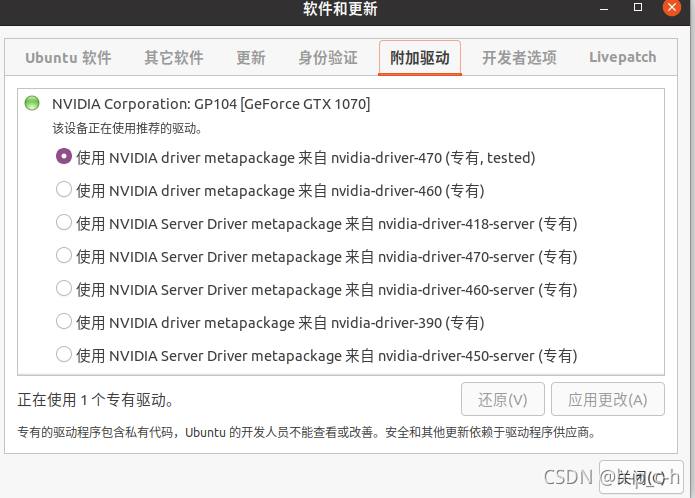695x498 pixels.
Task: Click the 软件和更新 window title
Action: click(x=340, y=9)
